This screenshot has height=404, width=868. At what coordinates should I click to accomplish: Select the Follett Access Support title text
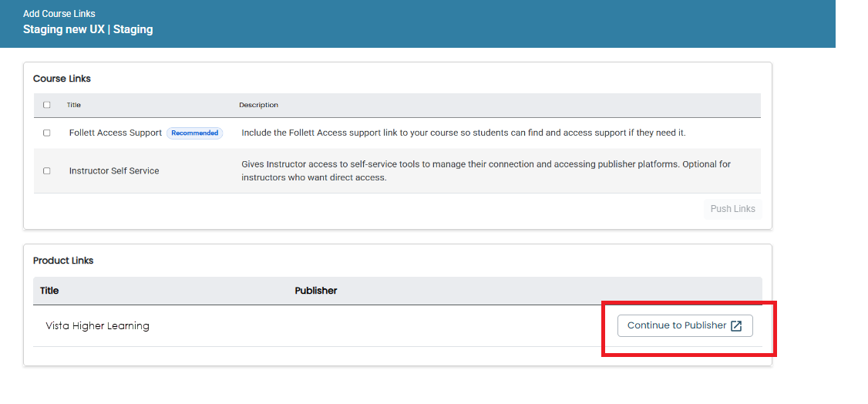click(115, 133)
